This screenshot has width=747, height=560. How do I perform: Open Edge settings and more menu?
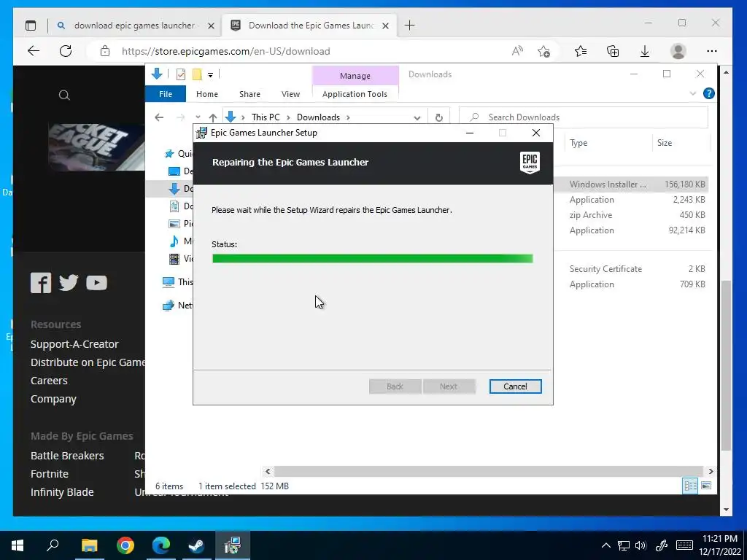click(x=712, y=51)
